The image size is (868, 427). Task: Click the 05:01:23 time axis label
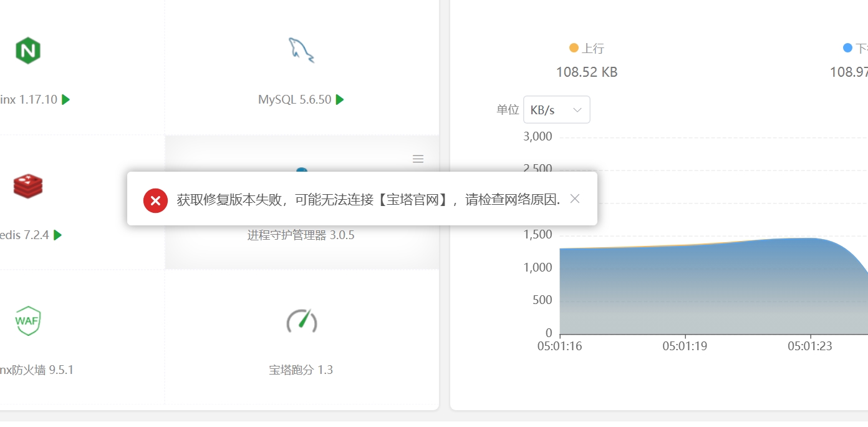(x=810, y=346)
